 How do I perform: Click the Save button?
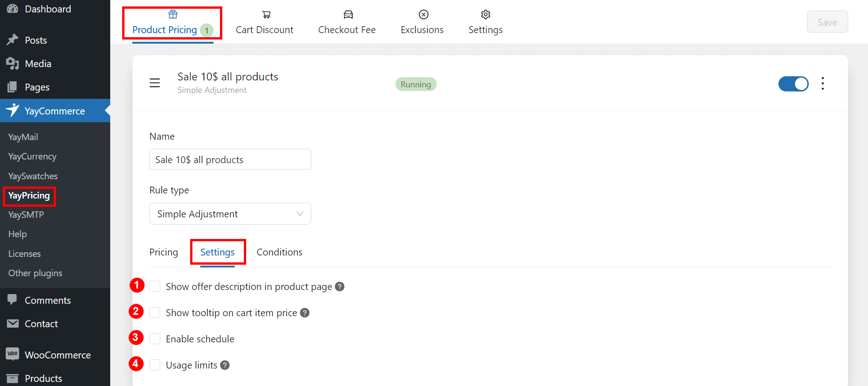coord(827,22)
